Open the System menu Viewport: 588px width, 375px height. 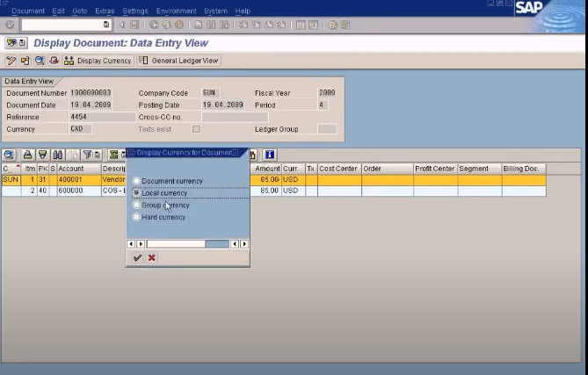coord(215,11)
